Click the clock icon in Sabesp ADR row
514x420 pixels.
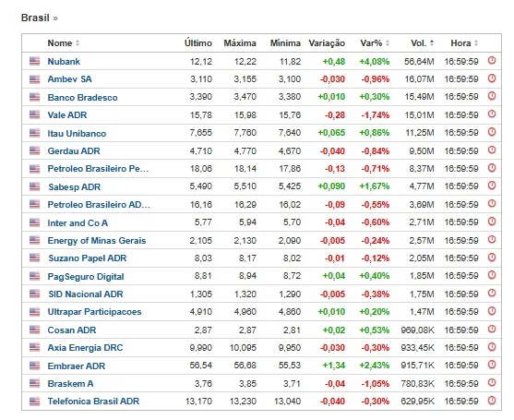click(x=492, y=186)
